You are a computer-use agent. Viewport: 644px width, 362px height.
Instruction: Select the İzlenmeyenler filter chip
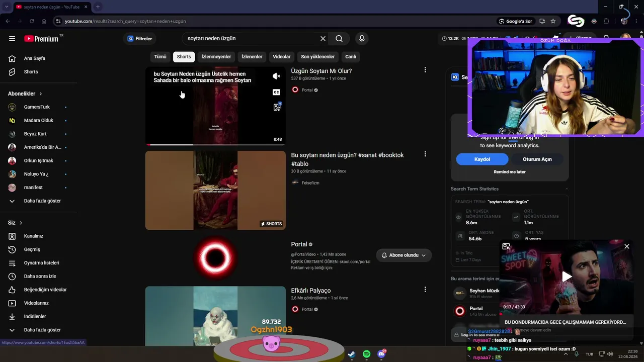click(x=216, y=57)
